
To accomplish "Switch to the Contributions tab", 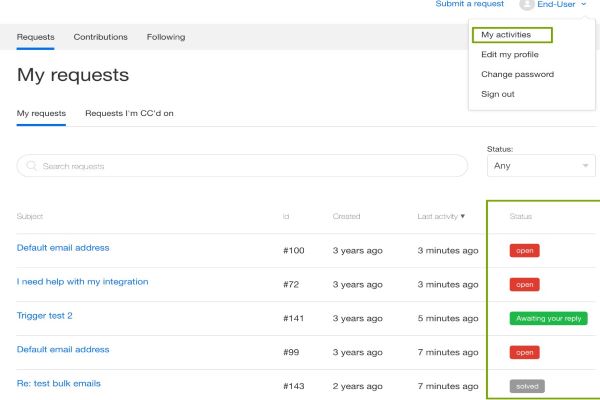I will [x=100, y=37].
